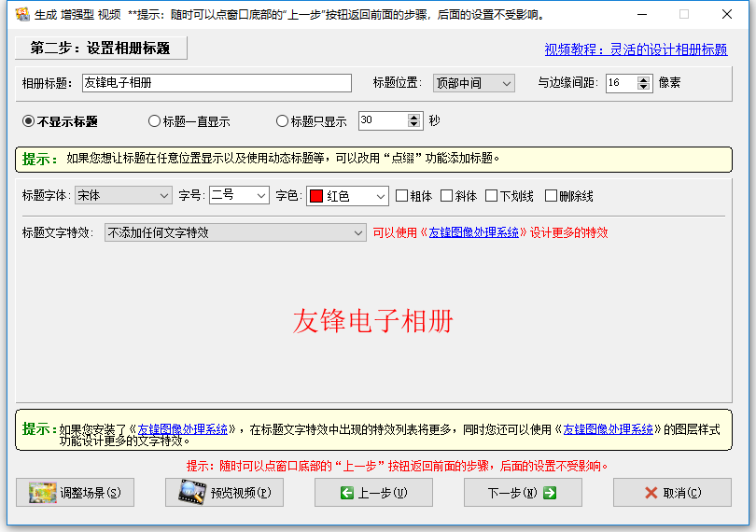The height and width of the screenshot is (532, 756).
Task: Decrease 与边缘间距 value with down arrow
Action: point(643,87)
